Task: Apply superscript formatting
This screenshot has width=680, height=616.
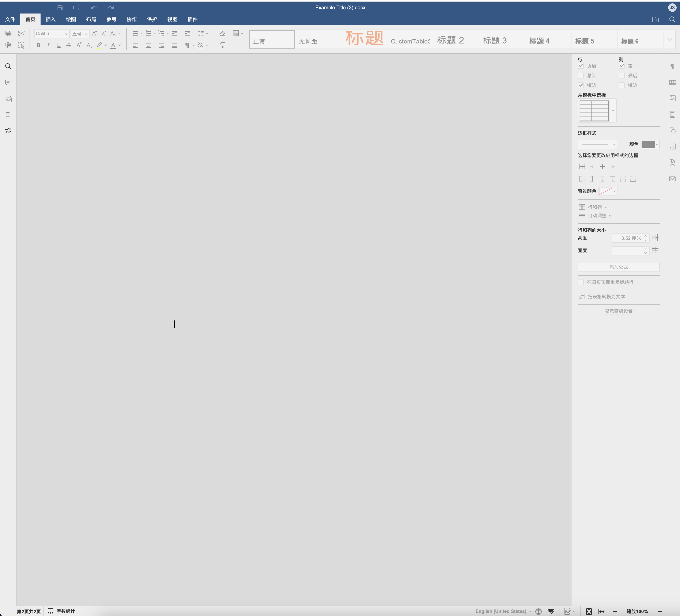Action: [x=79, y=45]
